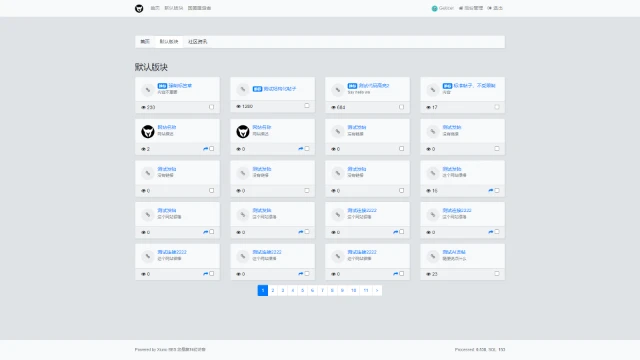Open the post title on the 16-views card
The image size is (640, 360).
(x=452, y=169)
